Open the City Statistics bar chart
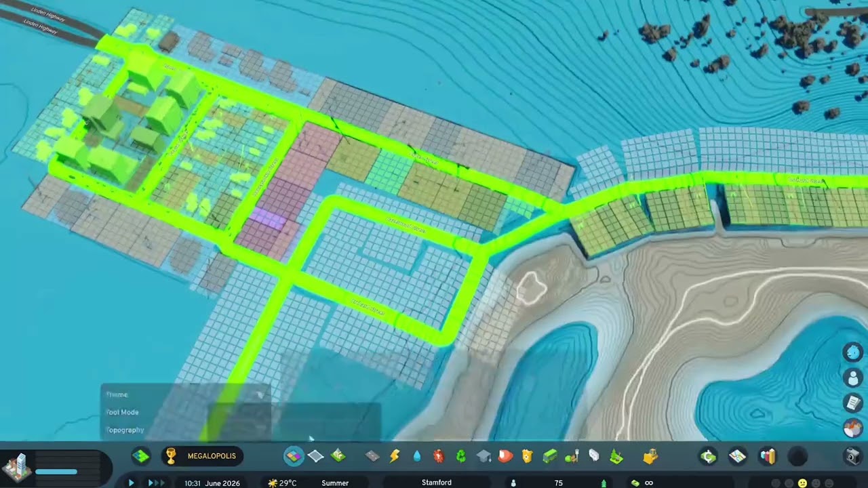Viewport: 868px width, 488px height. coord(768,456)
